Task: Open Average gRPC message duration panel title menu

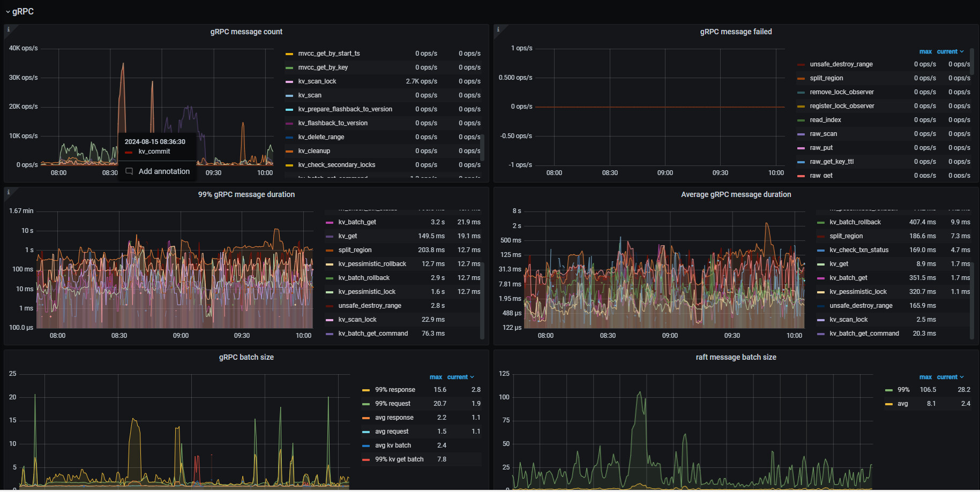Action: coord(736,195)
